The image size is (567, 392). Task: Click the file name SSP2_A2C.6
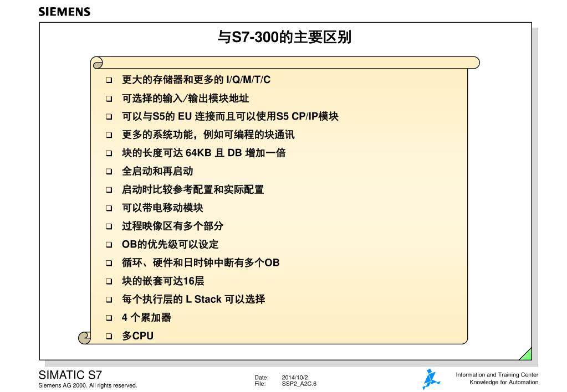click(x=299, y=384)
